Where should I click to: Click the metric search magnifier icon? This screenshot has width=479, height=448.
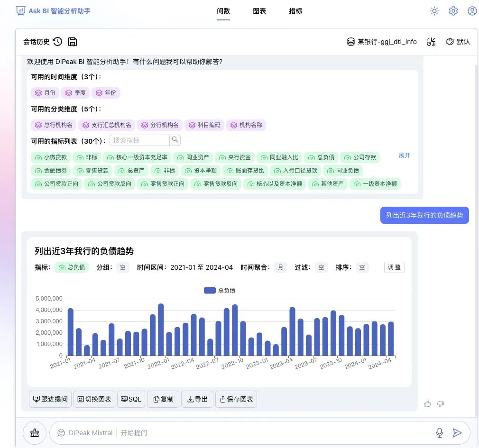pyautogui.click(x=175, y=140)
